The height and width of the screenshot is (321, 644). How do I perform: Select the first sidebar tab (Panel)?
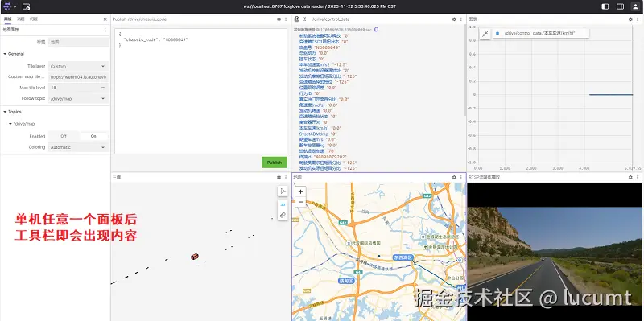[7, 19]
